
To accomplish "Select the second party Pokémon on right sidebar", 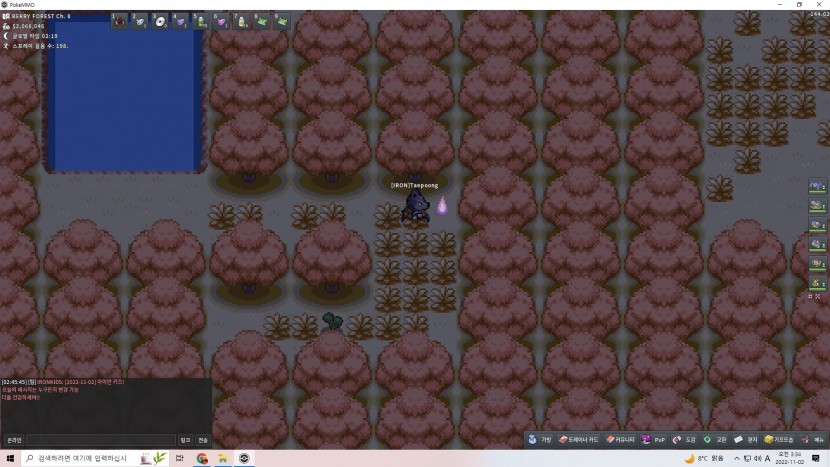I will [x=817, y=205].
